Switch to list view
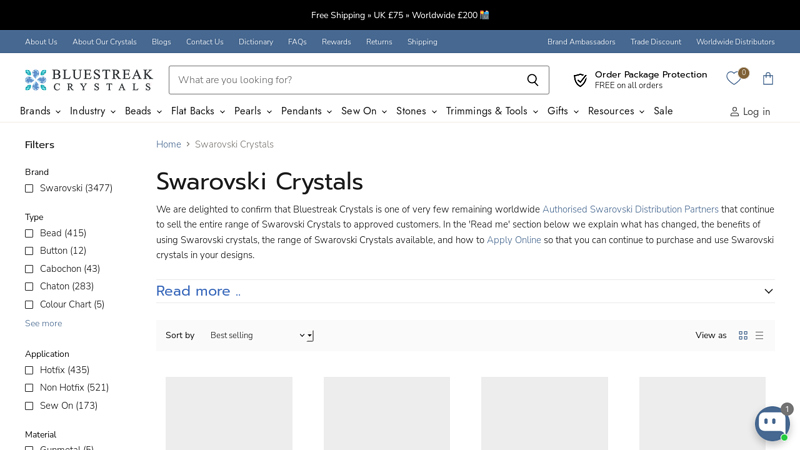 (759, 335)
